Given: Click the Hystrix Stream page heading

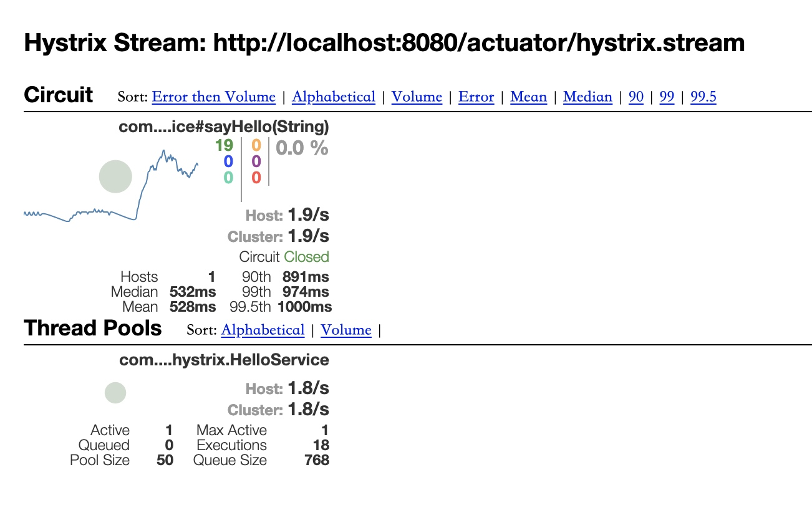Looking at the screenshot, I should 384,43.
